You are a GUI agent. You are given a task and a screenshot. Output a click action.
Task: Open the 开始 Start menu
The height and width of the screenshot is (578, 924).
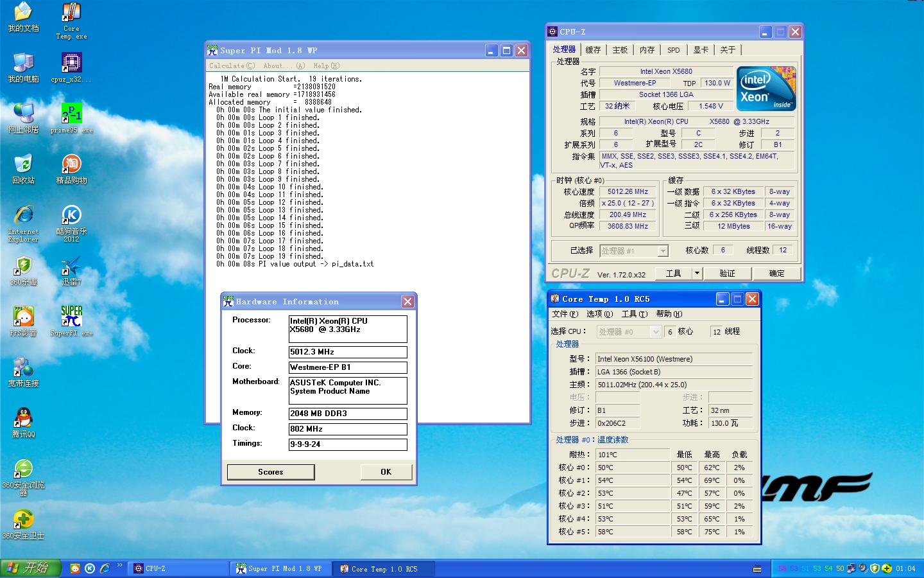click(x=31, y=568)
